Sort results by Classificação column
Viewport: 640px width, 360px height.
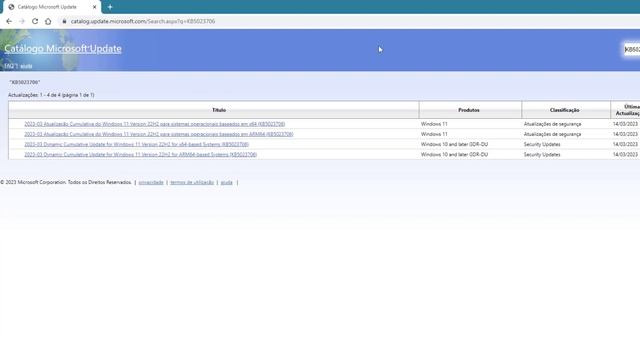pos(564,110)
